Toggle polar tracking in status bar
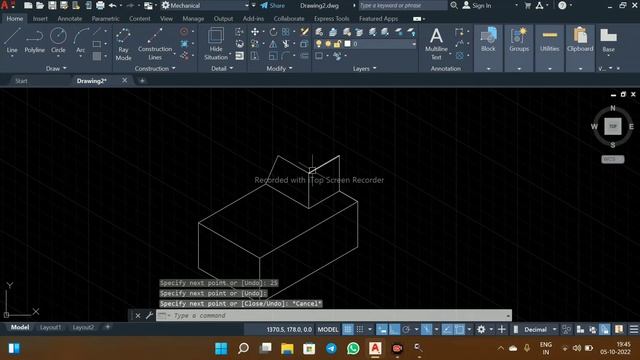The image size is (640, 360). point(406,329)
